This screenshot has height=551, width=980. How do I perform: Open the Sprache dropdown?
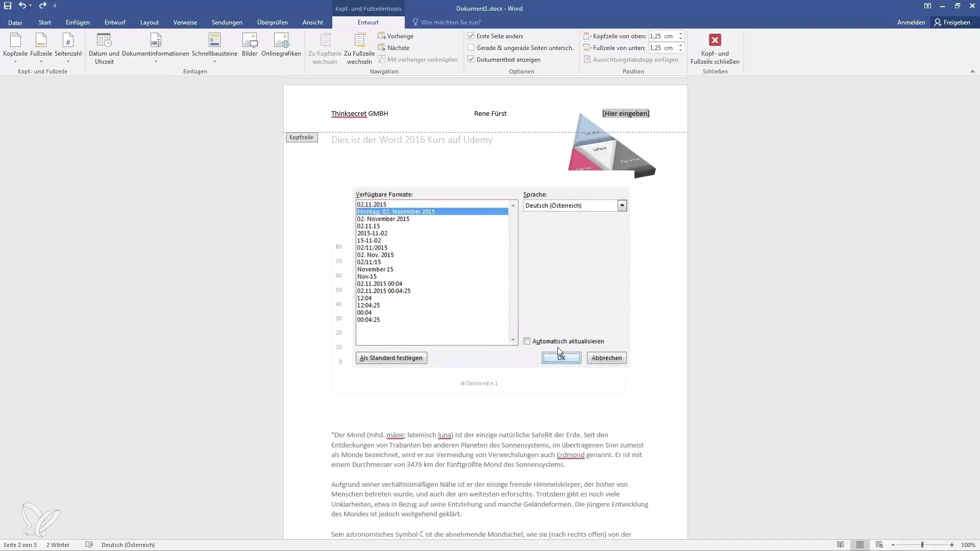(x=622, y=206)
